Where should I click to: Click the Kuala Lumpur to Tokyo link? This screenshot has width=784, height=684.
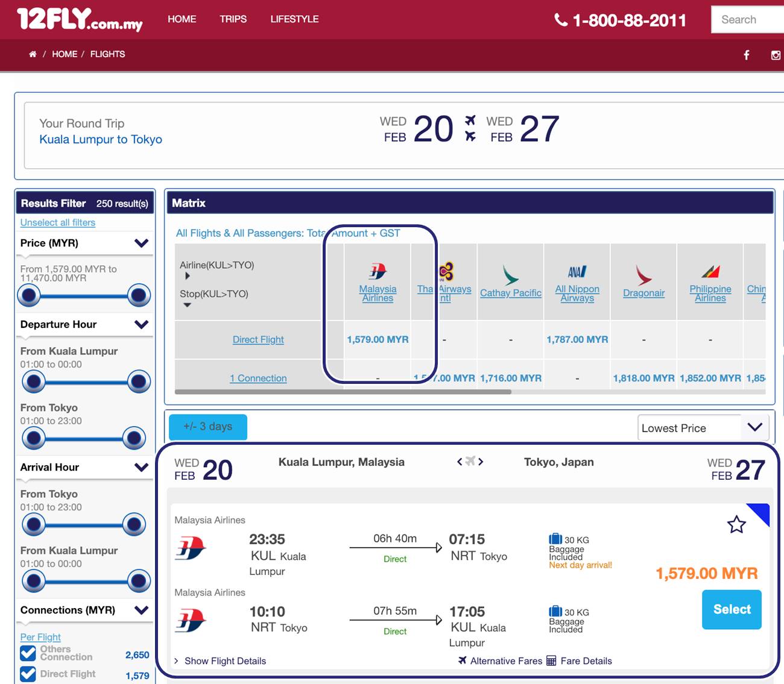point(101,139)
